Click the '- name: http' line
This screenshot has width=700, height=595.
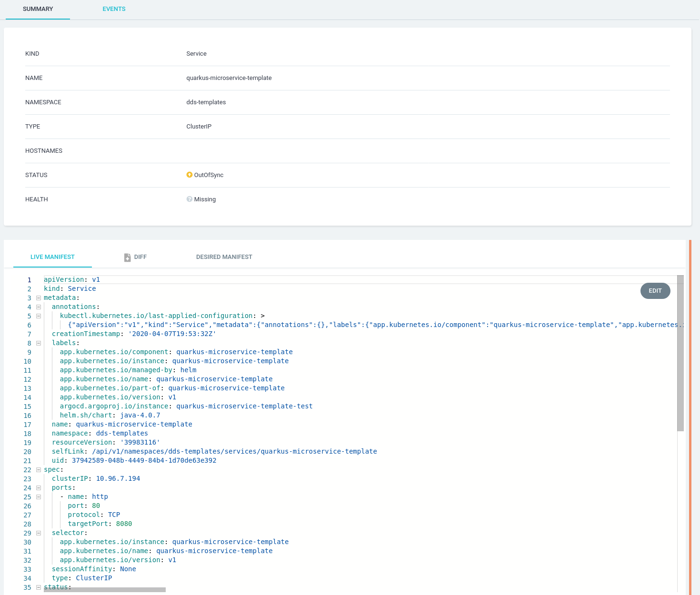point(84,497)
